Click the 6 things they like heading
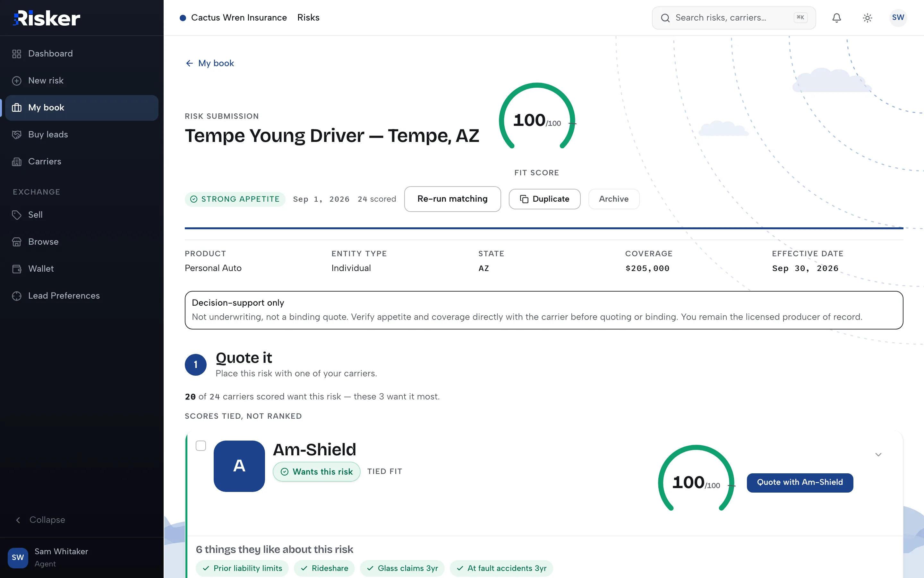Viewport: 924px width, 578px height. pyautogui.click(x=274, y=550)
